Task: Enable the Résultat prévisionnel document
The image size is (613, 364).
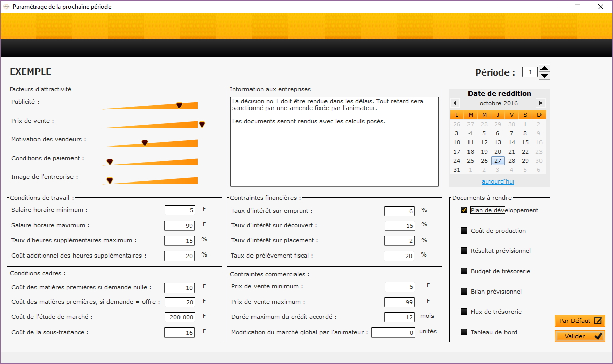Action: [x=464, y=250]
